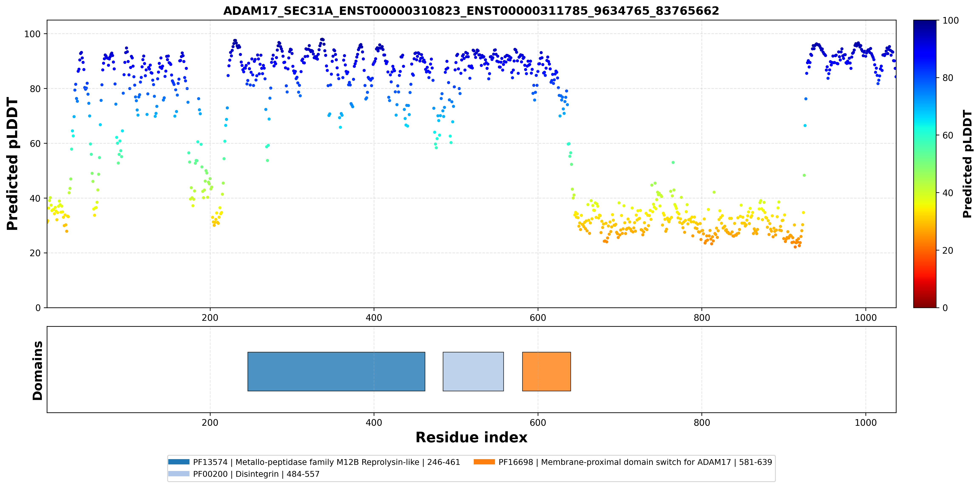Click the PF00200 light blue legend swatch
Screen dimensions: 980x488
(179, 474)
